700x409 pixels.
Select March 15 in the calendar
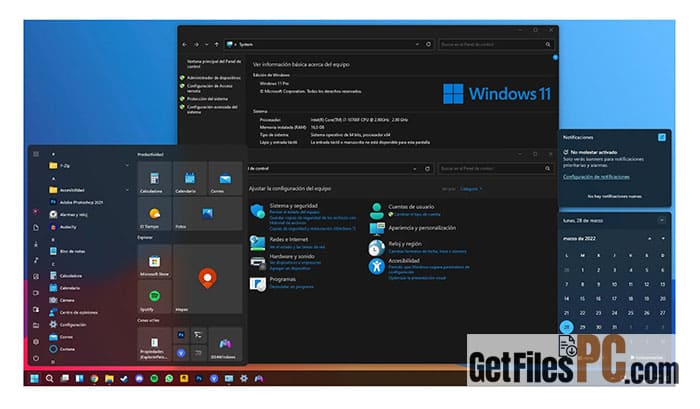click(x=582, y=299)
